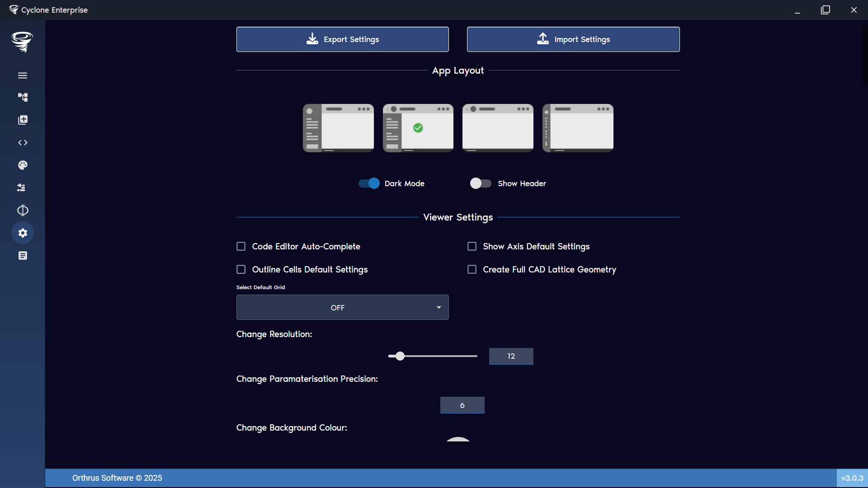Open the logs document panel at sidebar bottom
Screen dimensions: 868x488
pos(23,255)
